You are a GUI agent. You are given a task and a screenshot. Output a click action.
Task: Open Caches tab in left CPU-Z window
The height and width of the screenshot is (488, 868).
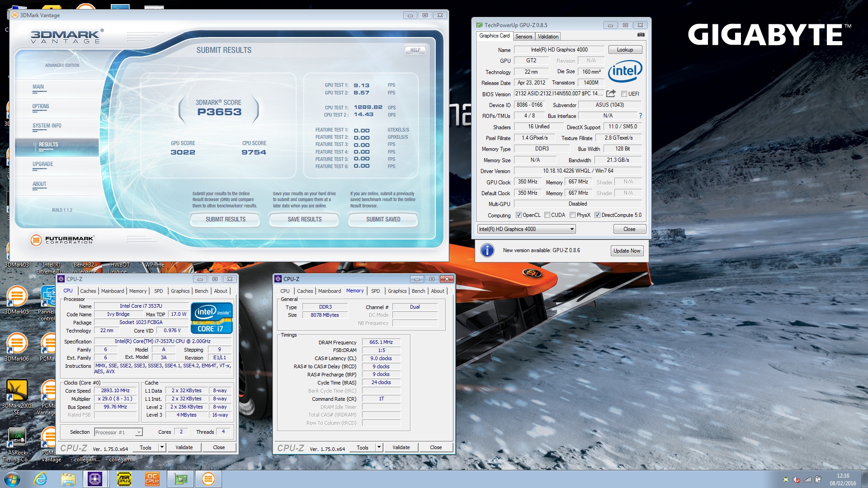point(88,291)
